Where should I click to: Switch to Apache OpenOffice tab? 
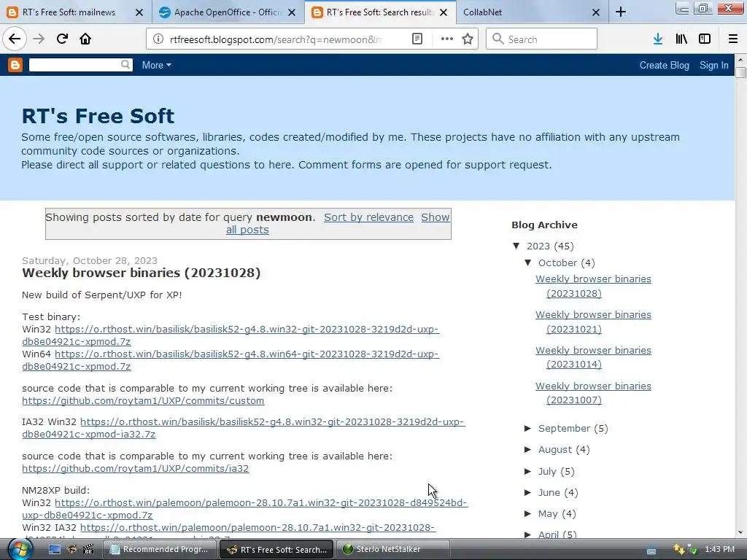pyautogui.click(x=228, y=12)
